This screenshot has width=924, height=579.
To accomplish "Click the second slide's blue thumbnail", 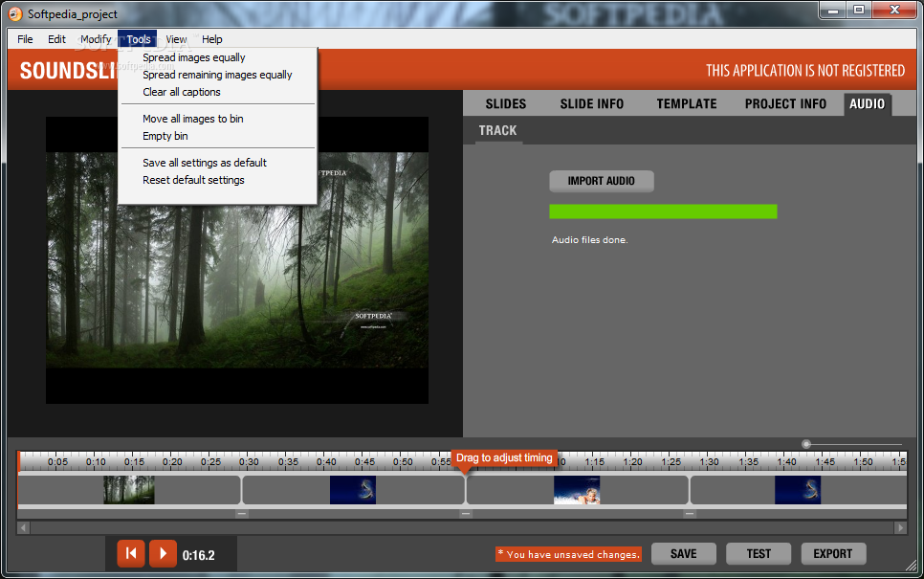I will click(353, 490).
